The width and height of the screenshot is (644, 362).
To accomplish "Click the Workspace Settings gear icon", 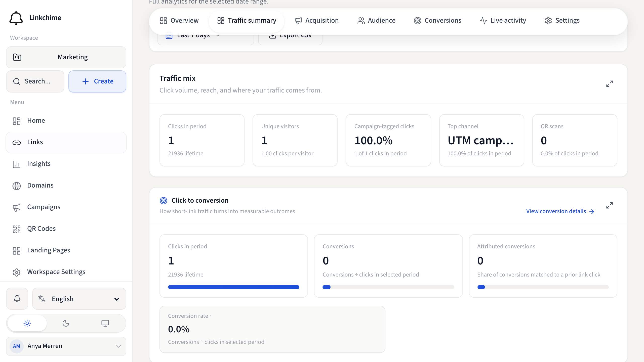I will [x=17, y=272].
